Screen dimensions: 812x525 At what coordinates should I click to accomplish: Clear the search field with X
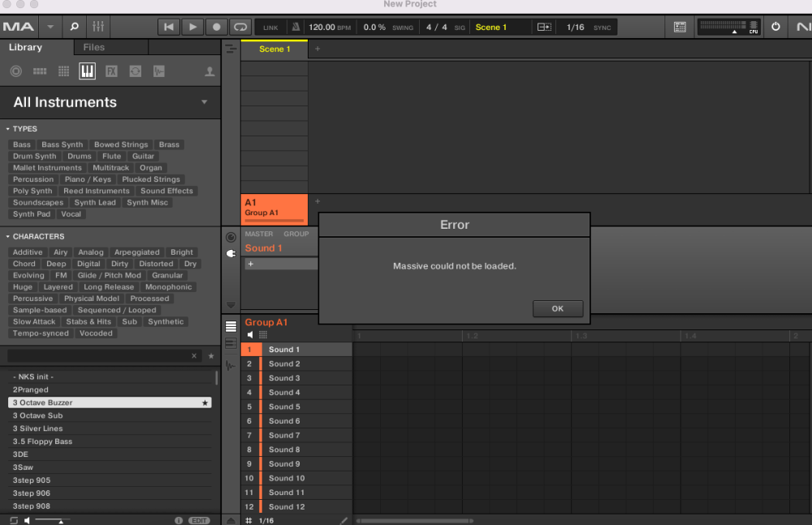[x=194, y=355]
